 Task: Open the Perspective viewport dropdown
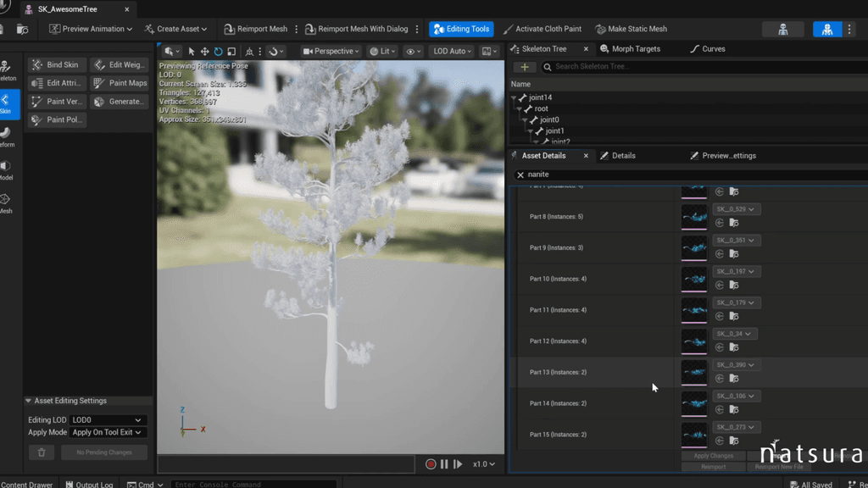click(331, 51)
